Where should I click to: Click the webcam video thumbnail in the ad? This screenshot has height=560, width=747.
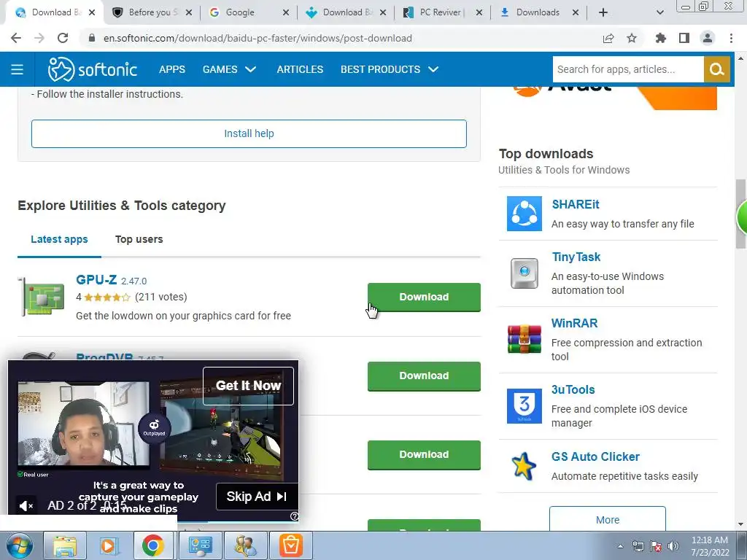point(83,424)
